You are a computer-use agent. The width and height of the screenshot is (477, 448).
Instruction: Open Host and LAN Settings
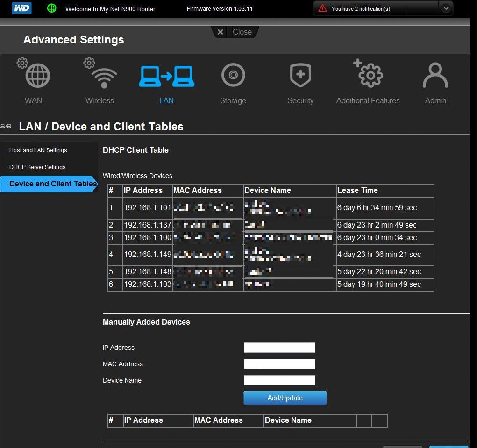(38, 150)
